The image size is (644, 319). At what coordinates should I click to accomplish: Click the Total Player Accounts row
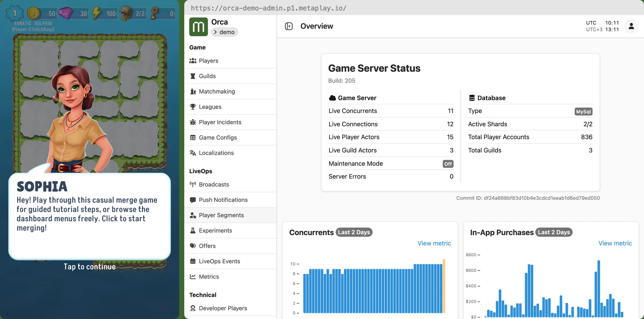tap(530, 137)
